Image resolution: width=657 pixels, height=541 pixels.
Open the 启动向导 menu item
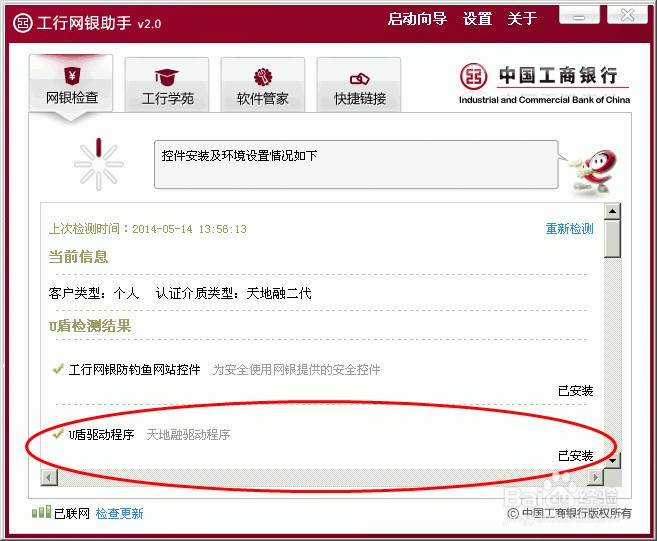coord(417,19)
